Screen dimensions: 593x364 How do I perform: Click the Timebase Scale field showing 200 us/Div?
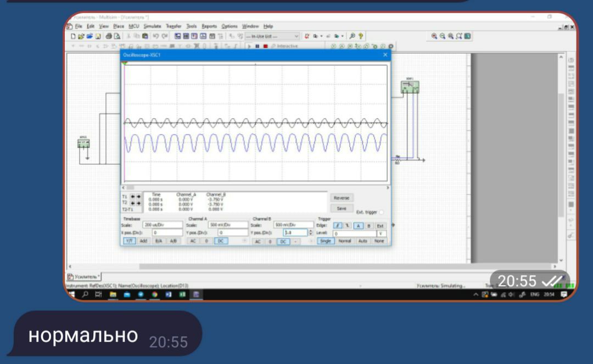tap(163, 225)
